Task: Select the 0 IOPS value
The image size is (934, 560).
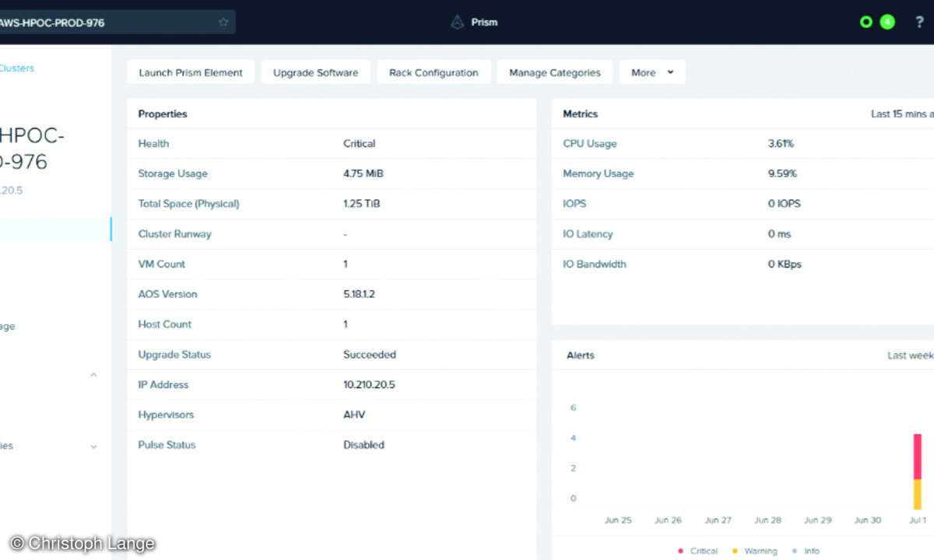Action: 784,204
